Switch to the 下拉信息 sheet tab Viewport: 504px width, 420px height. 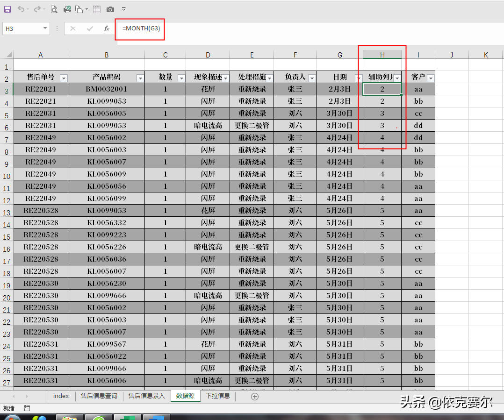[x=218, y=396]
